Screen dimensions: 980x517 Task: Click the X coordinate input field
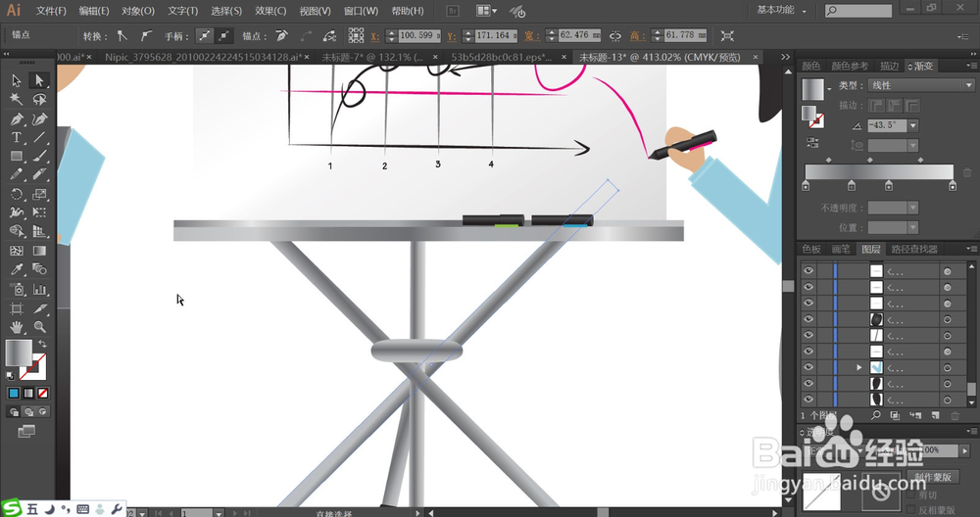tap(419, 35)
